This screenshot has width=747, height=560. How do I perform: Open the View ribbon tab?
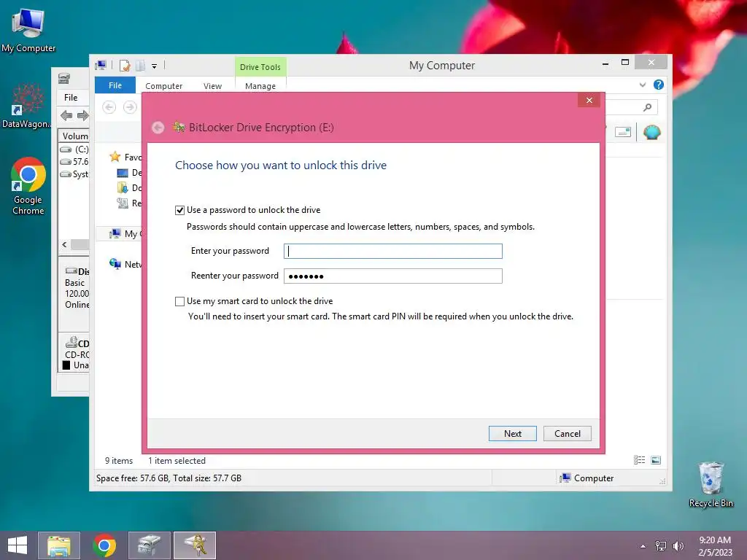point(212,86)
